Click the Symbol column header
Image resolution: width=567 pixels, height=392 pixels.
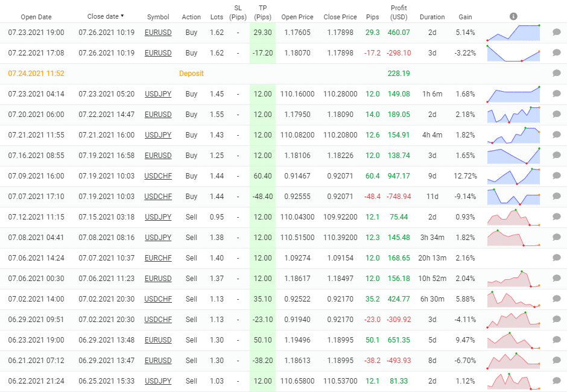pos(158,17)
